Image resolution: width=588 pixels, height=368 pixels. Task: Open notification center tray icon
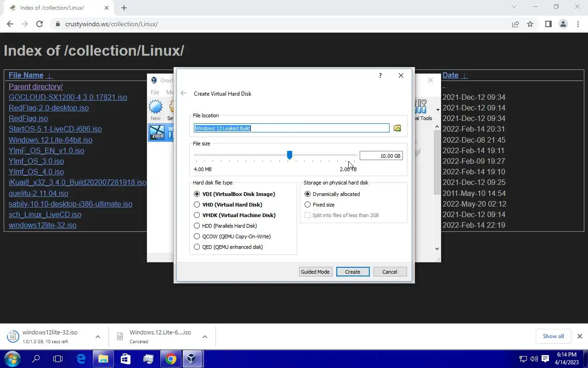coord(545,359)
